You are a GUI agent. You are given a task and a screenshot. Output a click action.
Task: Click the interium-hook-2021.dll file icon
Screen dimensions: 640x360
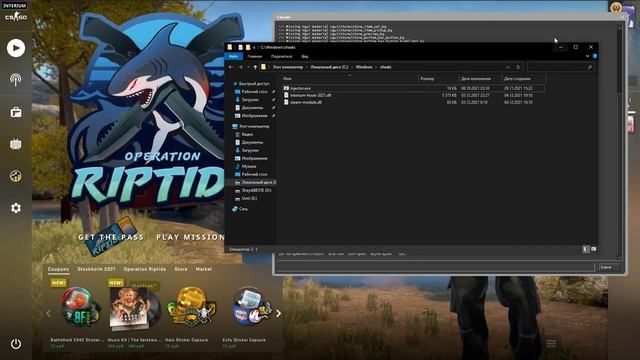point(286,95)
